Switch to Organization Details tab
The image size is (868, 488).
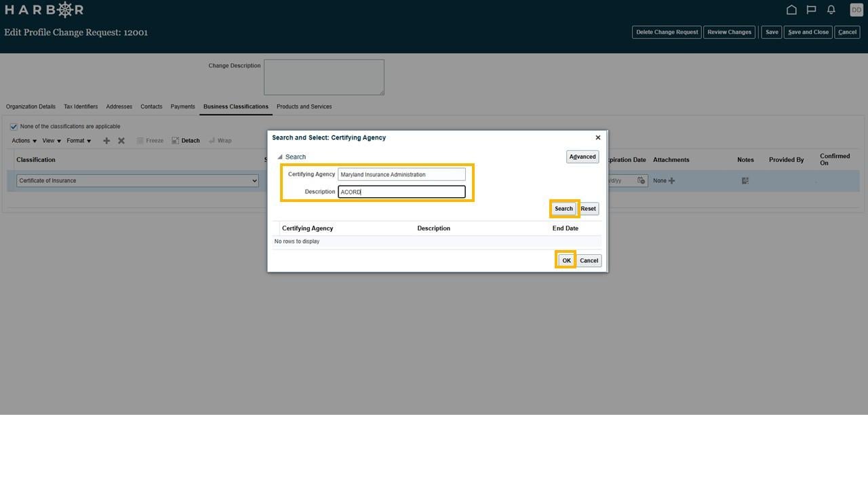click(x=31, y=107)
